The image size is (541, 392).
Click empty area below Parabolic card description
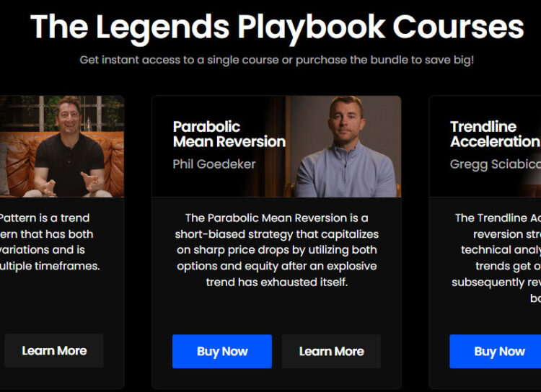coord(277,311)
